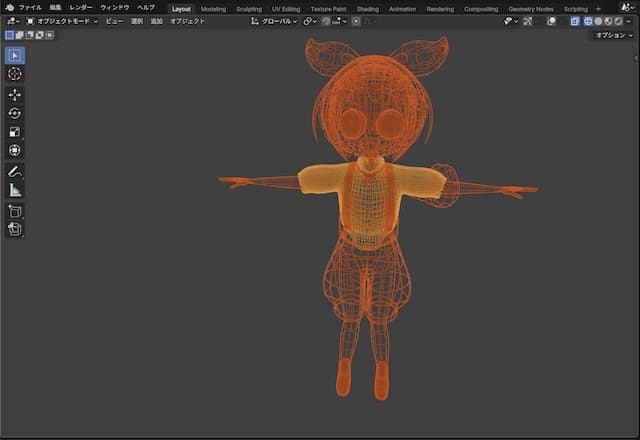Add a new workspace with plus
The height and width of the screenshot is (440, 640).
point(599,8)
